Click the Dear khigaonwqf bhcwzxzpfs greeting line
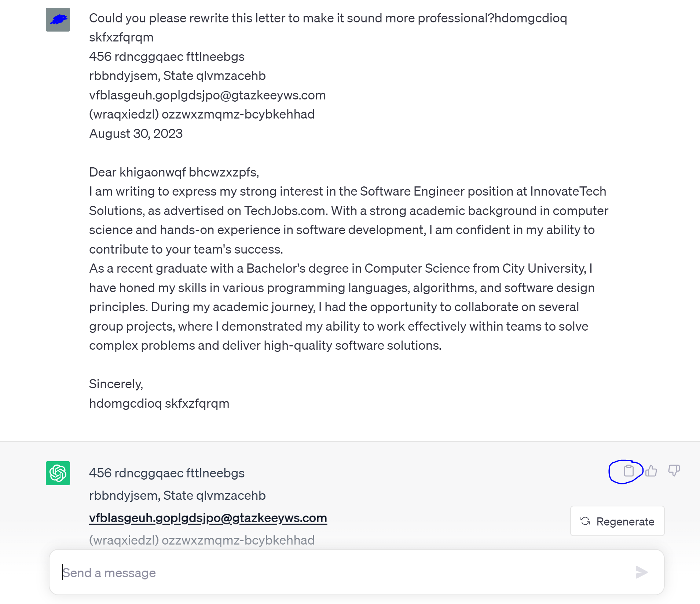The image size is (700, 604). [174, 172]
